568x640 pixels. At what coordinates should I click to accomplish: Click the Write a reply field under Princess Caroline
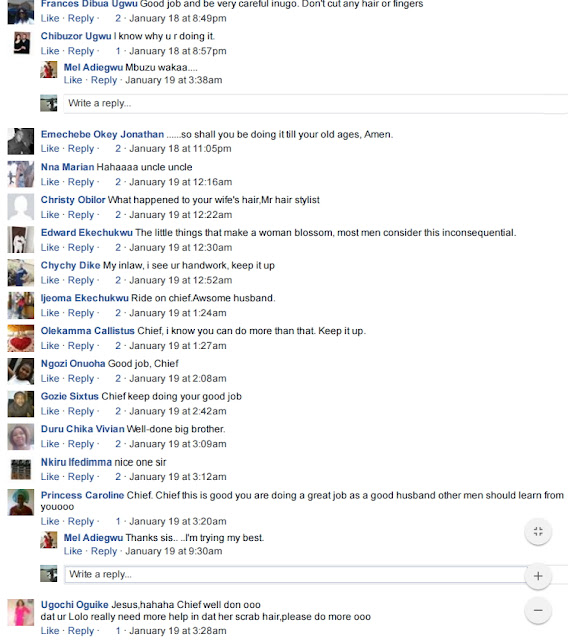click(296, 574)
